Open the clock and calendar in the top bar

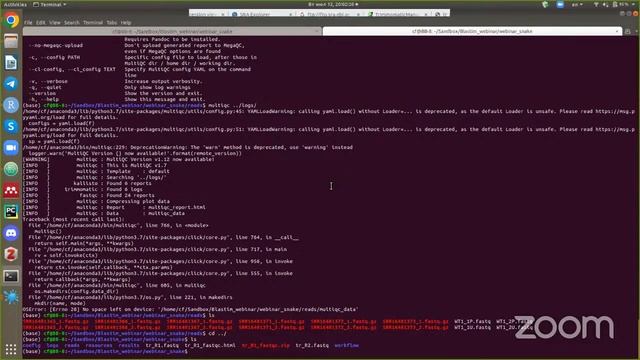pyautogui.click(x=333, y=4)
